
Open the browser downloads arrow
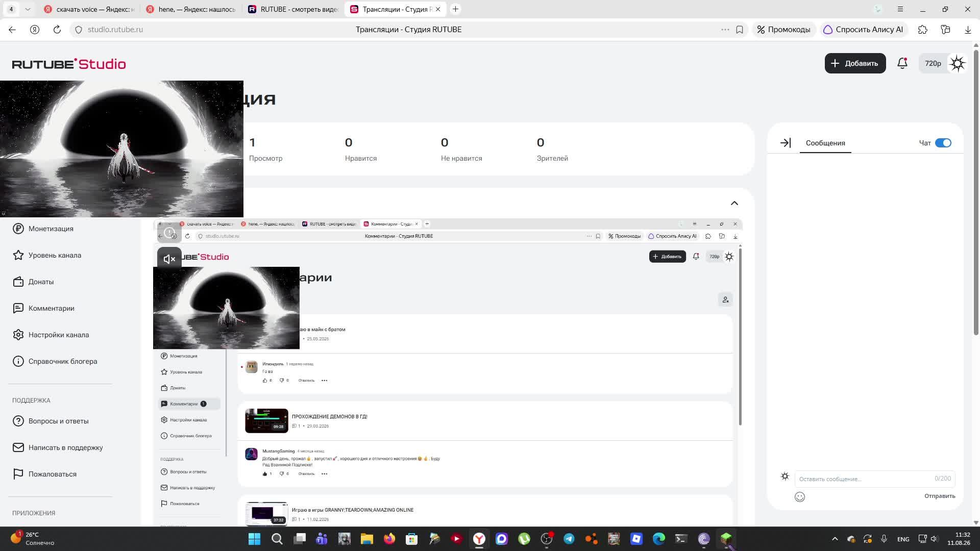click(968, 30)
